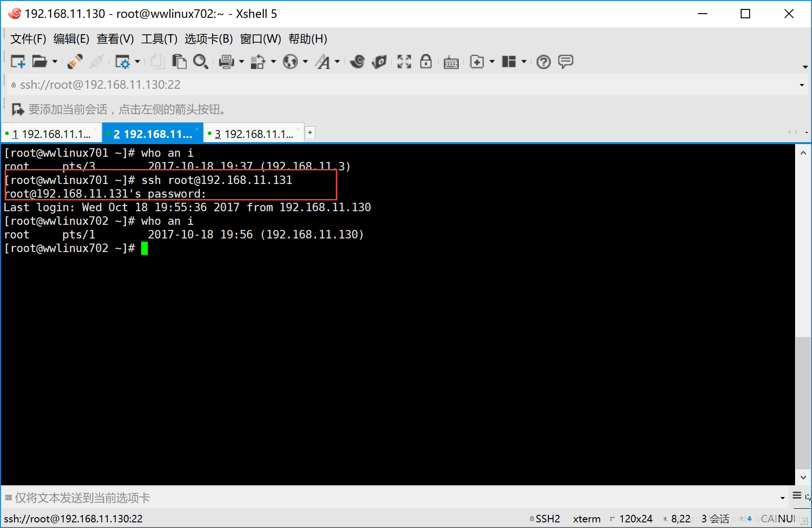Click the Color scheme icon
This screenshot has height=528, width=812.
point(258,61)
